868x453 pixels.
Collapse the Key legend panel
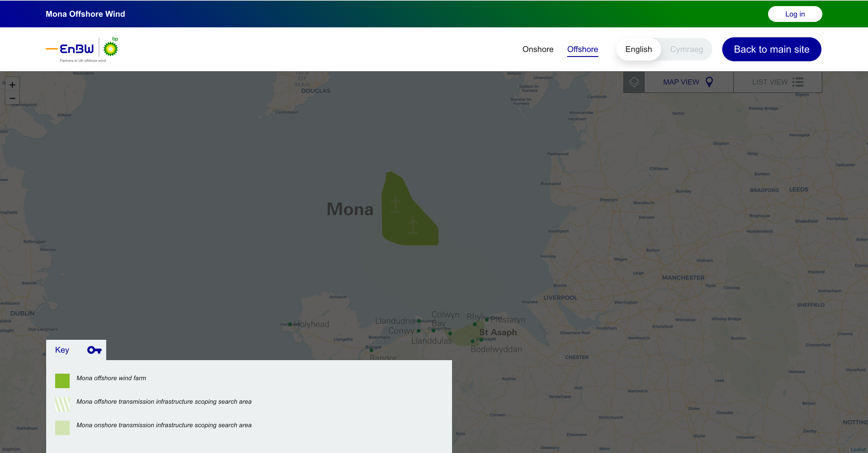pos(76,350)
